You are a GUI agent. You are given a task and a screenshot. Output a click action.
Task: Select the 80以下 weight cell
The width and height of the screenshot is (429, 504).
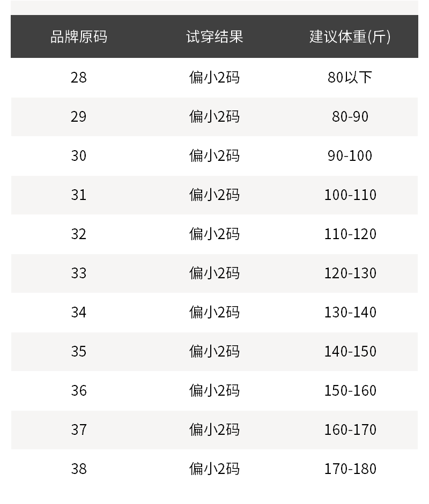(x=350, y=78)
